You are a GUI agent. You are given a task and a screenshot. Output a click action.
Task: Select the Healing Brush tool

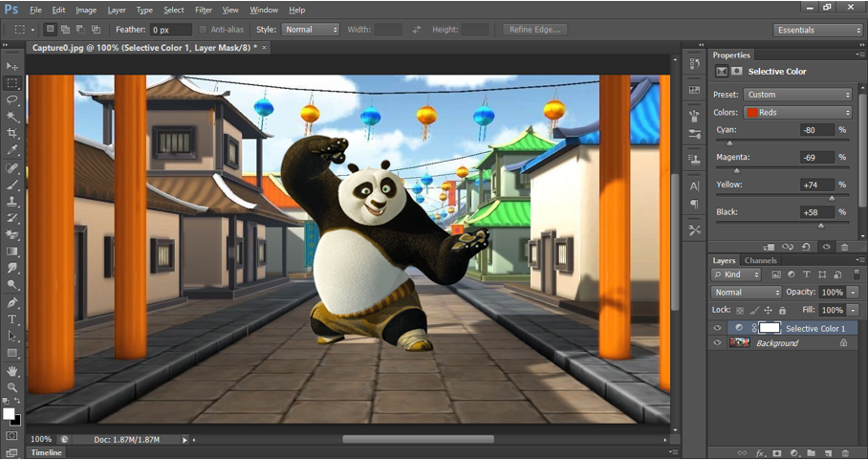pyautogui.click(x=12, y=167)
